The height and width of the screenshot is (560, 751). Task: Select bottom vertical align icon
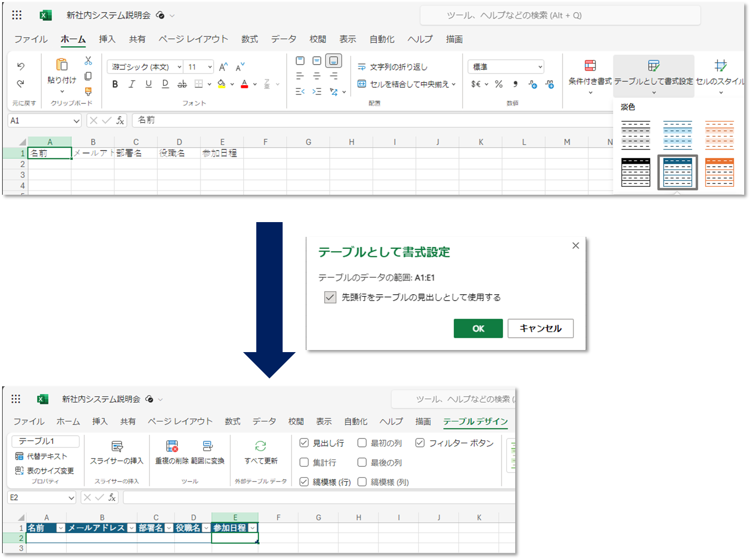click(334, 61)
